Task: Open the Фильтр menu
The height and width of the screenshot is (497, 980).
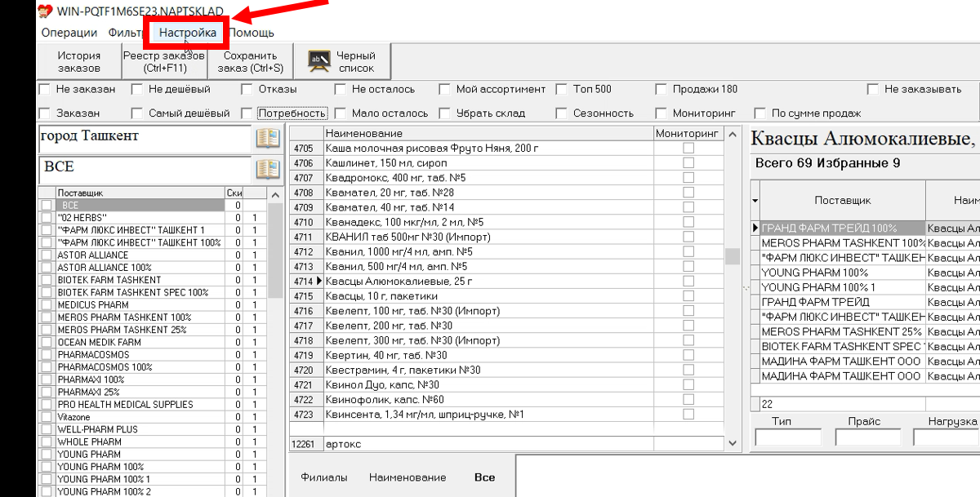Action: point(125,33)
